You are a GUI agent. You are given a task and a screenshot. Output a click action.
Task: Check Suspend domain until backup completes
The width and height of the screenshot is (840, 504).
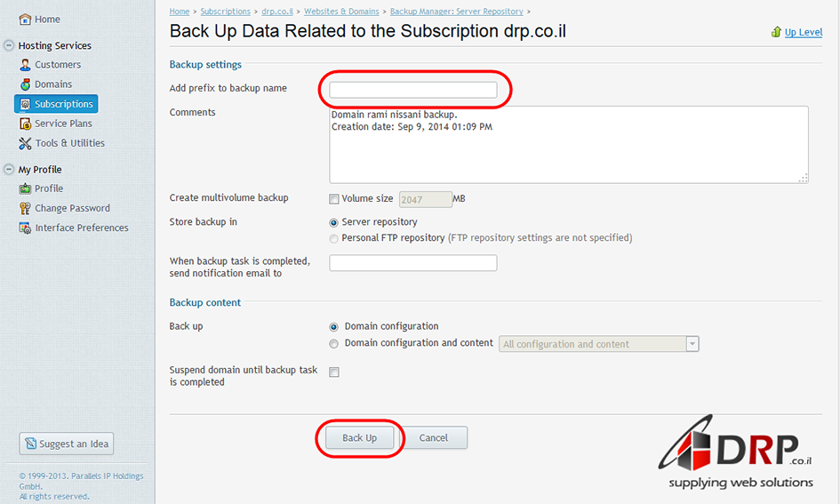pos(334,372)
